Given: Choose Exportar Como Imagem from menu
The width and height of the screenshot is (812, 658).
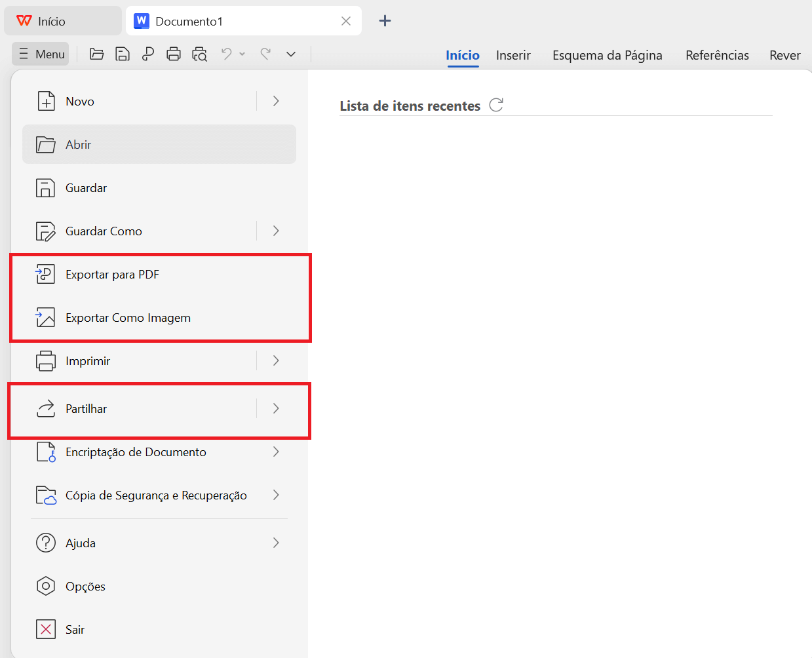Looking at the screenshot, I should (x=128, y=318).
